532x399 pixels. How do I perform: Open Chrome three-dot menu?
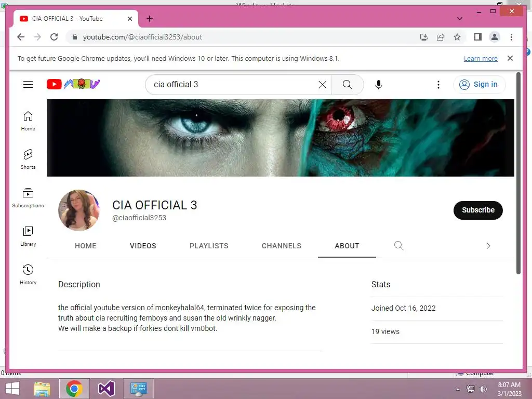pos(511,37)
